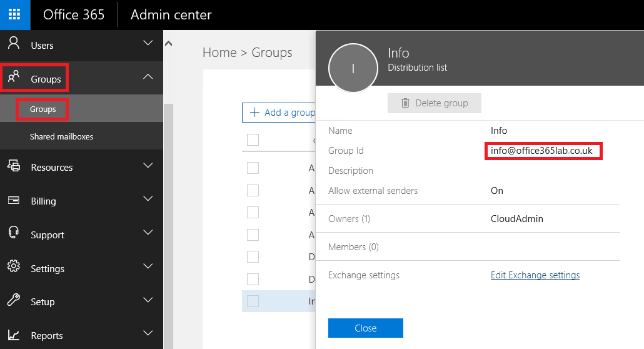This screenshot has height=349, width=644.
Task: Click the Users person icon in sidebar
Action: [14, 43]
